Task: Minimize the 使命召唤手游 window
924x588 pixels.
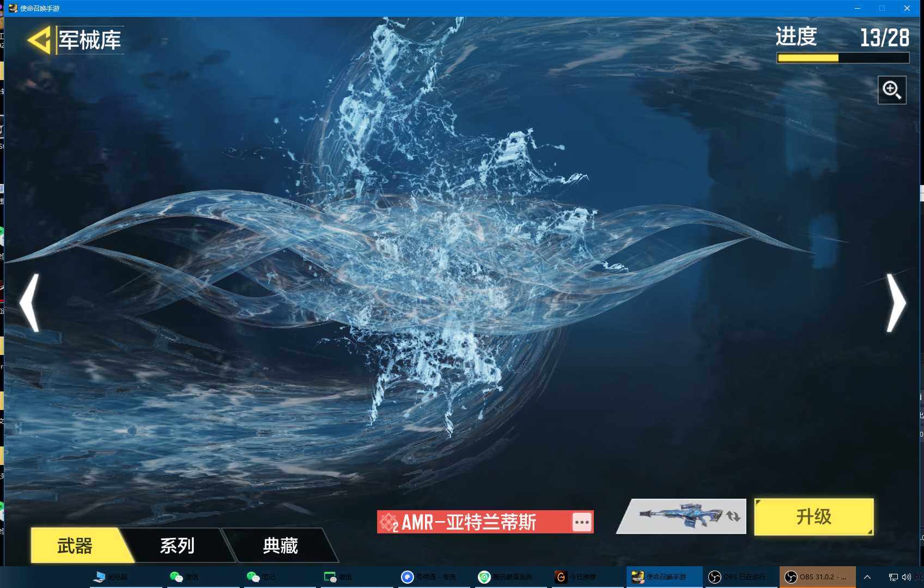Action: coord(858,8)
